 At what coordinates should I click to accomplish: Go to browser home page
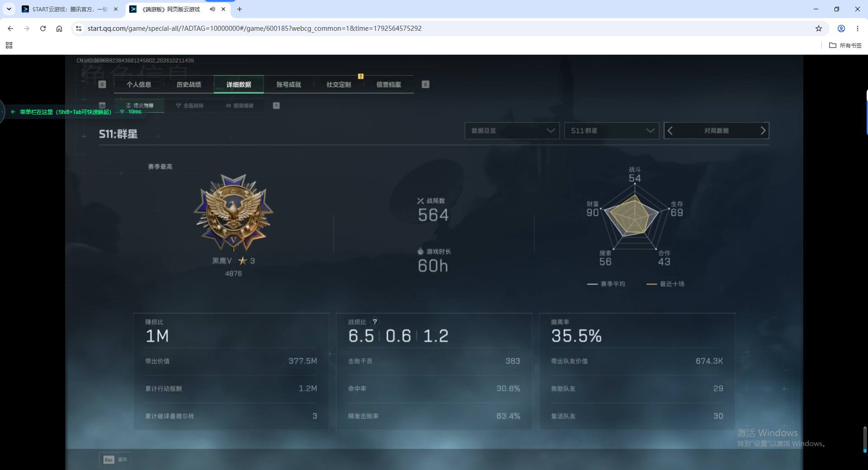59,28
